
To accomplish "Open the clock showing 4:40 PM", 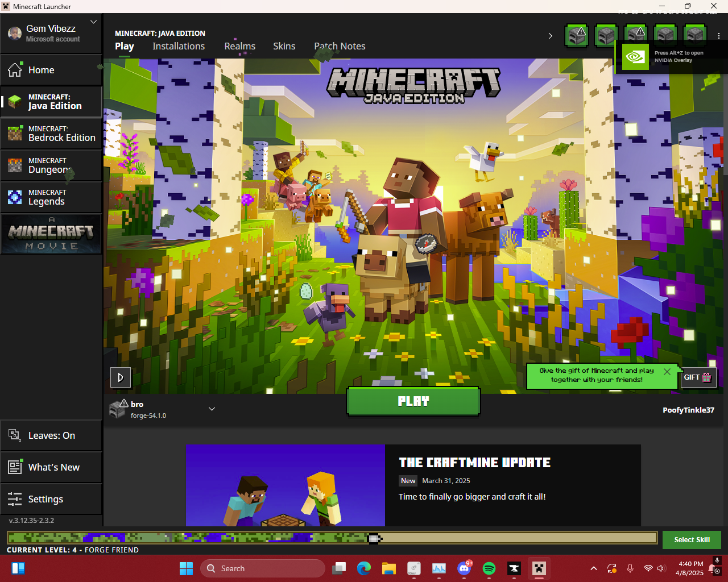I will point(690,568).
